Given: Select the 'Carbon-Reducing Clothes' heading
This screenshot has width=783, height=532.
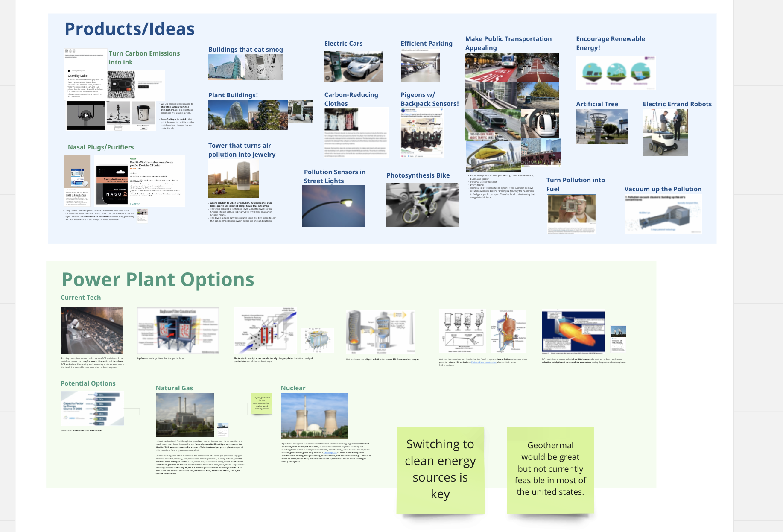Looking at the screenshot, I should coord(351,99).
